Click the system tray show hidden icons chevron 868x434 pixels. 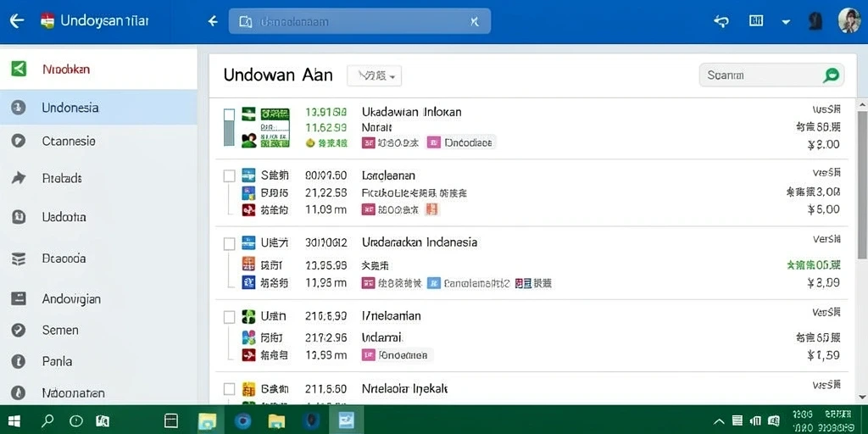(x=719, y=420)
